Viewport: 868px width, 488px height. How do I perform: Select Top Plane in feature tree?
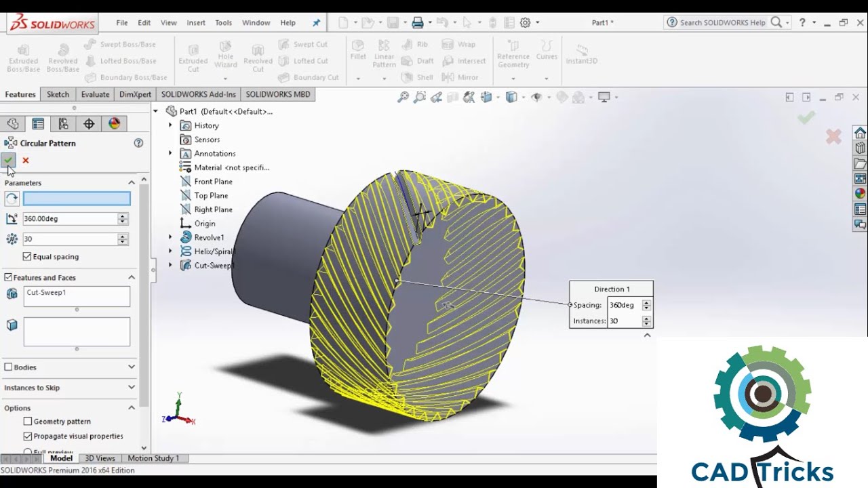point(211,195)
